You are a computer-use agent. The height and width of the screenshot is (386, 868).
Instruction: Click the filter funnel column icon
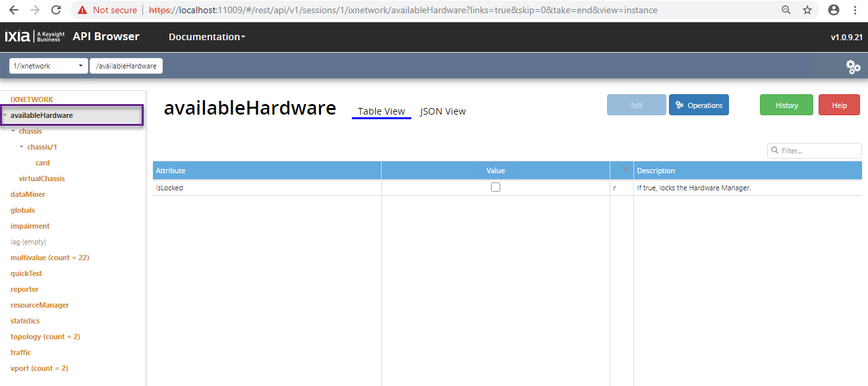coord(622,171)
